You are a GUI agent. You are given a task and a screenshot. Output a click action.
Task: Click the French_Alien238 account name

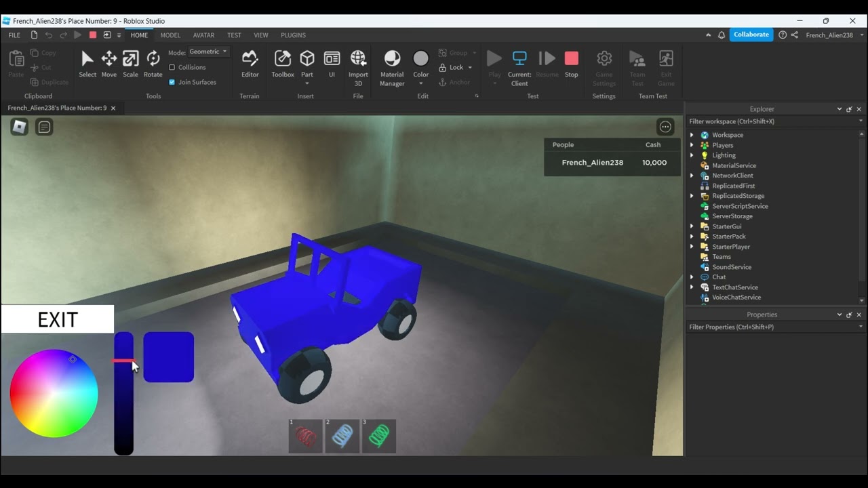[x=829, y=35]
